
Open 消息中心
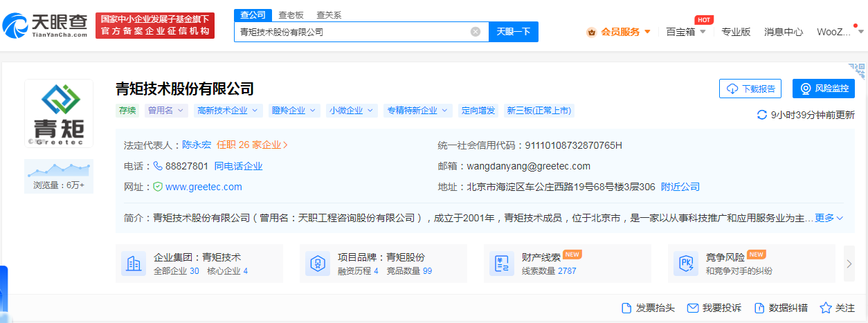click(x=784, y=32)
